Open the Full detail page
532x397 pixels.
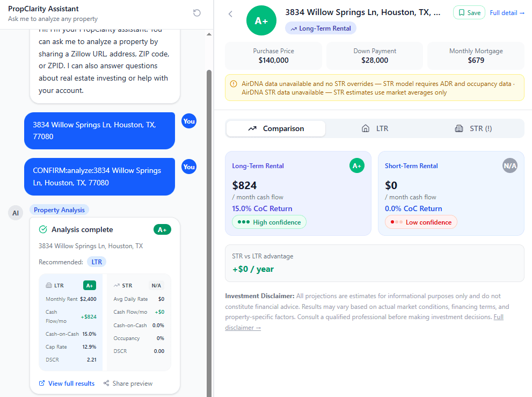point(506,12)
